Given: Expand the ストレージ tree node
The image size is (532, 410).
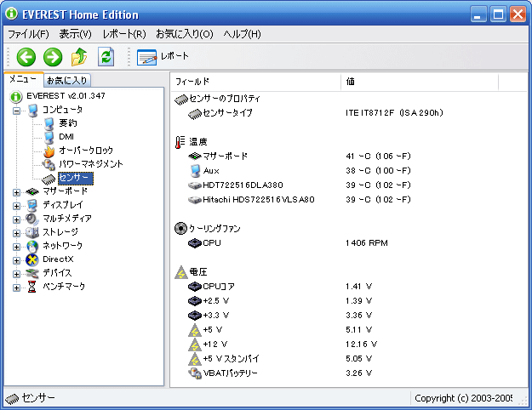Looking at the screenshot, I should click(x=16, y=233).
